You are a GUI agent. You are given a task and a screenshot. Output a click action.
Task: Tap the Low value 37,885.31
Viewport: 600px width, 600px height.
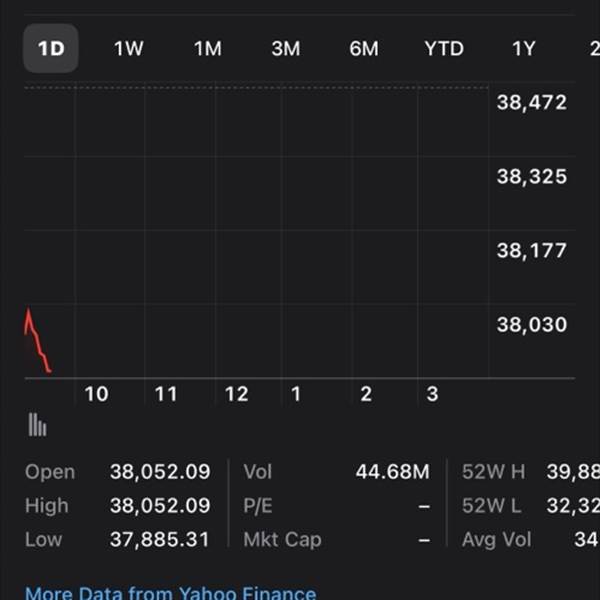pyautogui.click(x=160, y=540)
